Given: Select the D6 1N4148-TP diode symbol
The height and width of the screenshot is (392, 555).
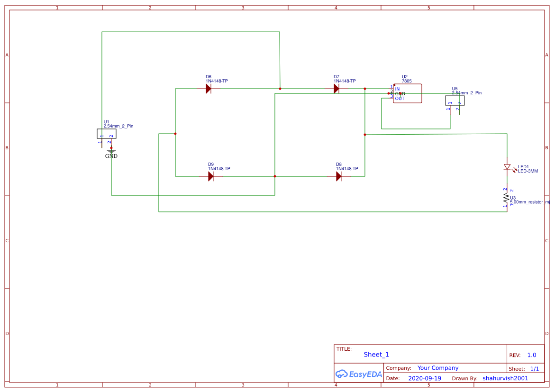Looking at the screenshot, I should point(209,88).
